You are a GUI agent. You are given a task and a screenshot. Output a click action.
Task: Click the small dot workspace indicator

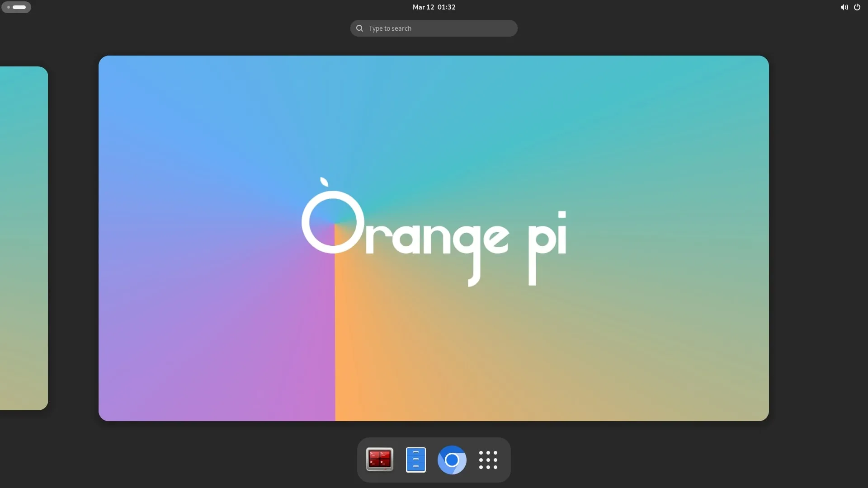9,7
